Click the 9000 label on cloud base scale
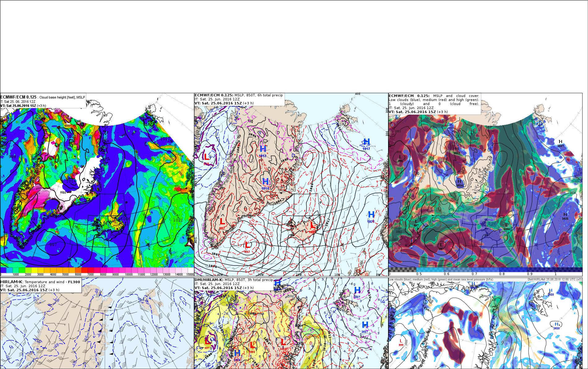 [x=115, y=275]
